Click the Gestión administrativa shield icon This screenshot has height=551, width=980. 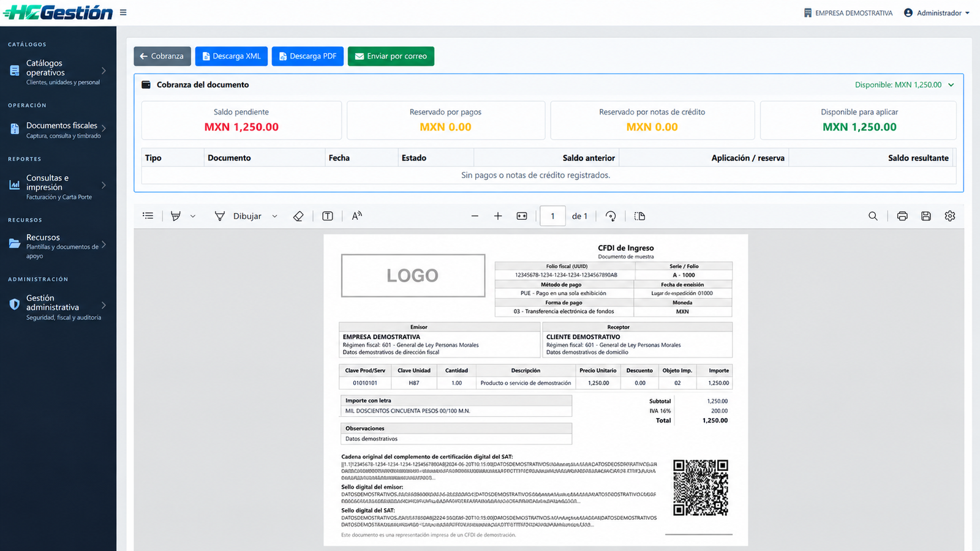15,304
